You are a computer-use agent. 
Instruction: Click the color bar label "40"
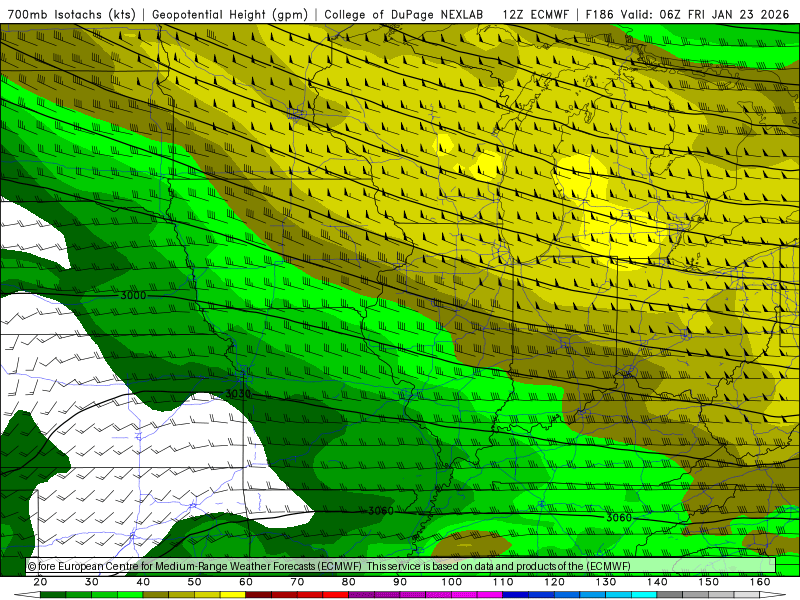(143, 582)
